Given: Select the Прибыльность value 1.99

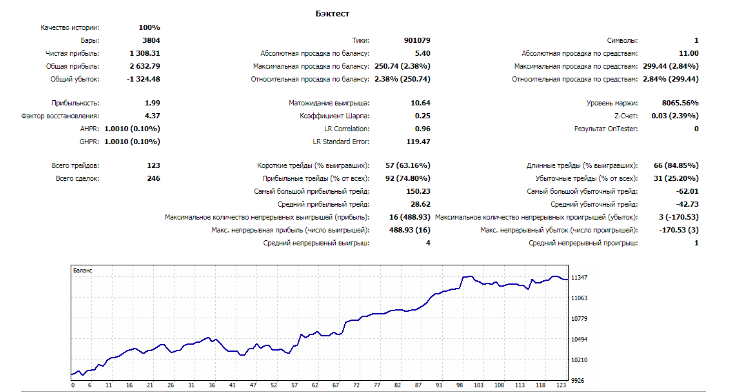Looking at the screenshot, I should click(152, 103).
